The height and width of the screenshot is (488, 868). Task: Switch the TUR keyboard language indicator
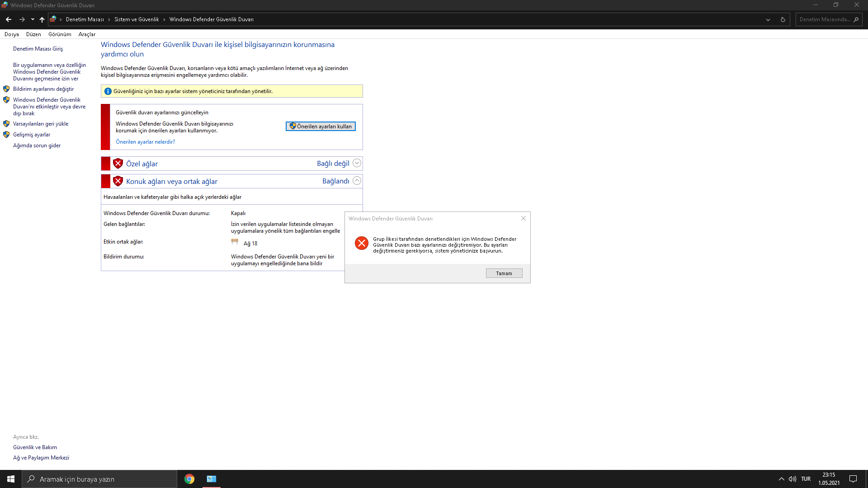(806, 479)
